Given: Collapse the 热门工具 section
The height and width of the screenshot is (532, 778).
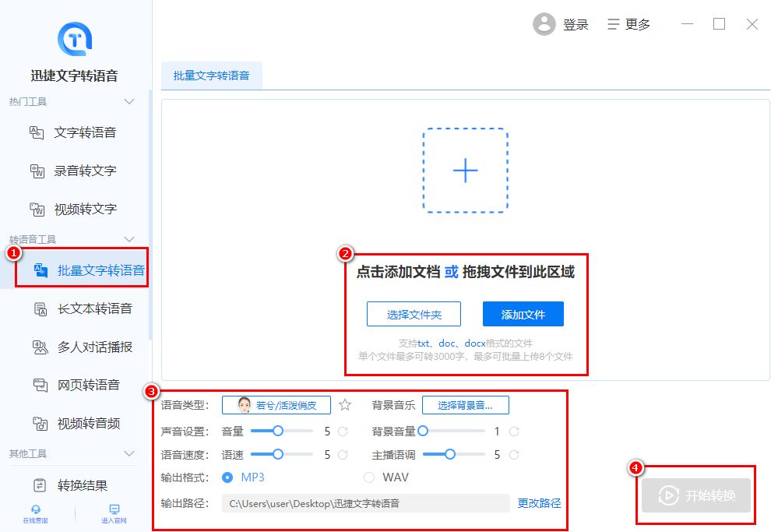Looking at the screenshot, I should [129, 101].
